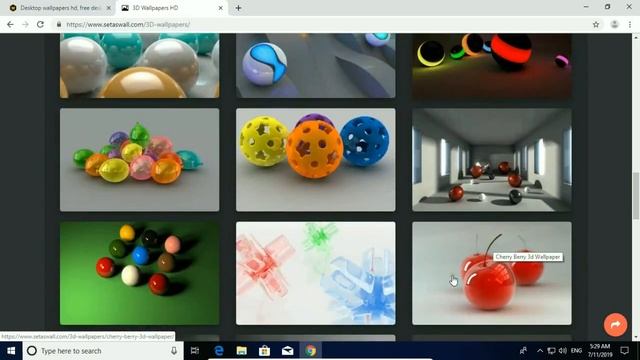Open the red and blue crystal shapes wallpaper
The image size is (640, 360).
[x=316, y=273]
